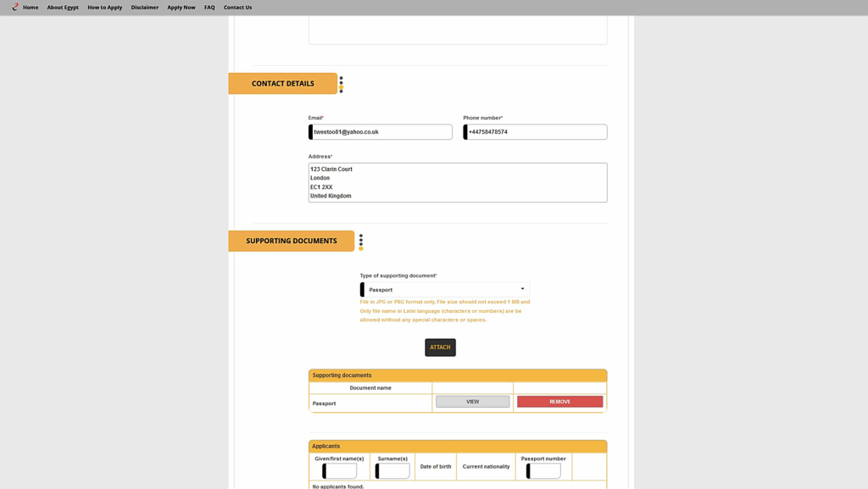868x489 pixels.
Task: Click the Email input field
Action: tap(381, 132)
